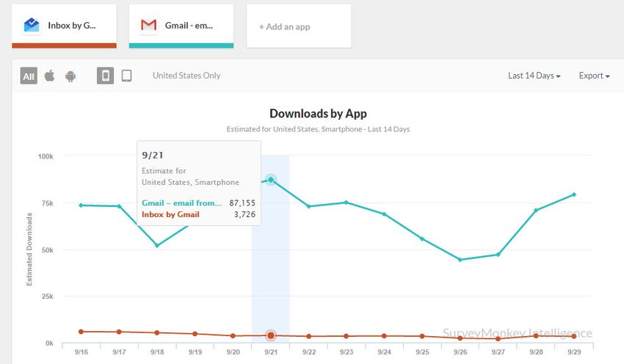
Task: Open the Export dropdown menu
Action: click(x=594, y=76)
